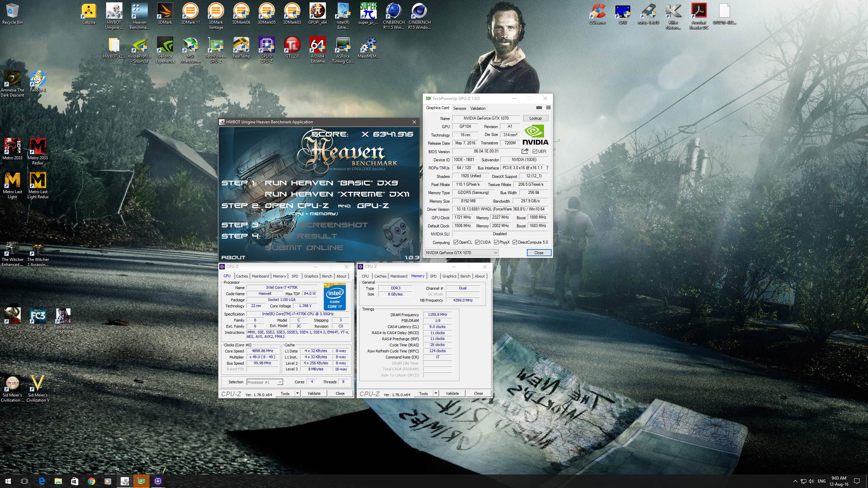Open 3DMark06 desktop shortcut
This screenshot has width=868, height=488.
(x=241, y=14)
